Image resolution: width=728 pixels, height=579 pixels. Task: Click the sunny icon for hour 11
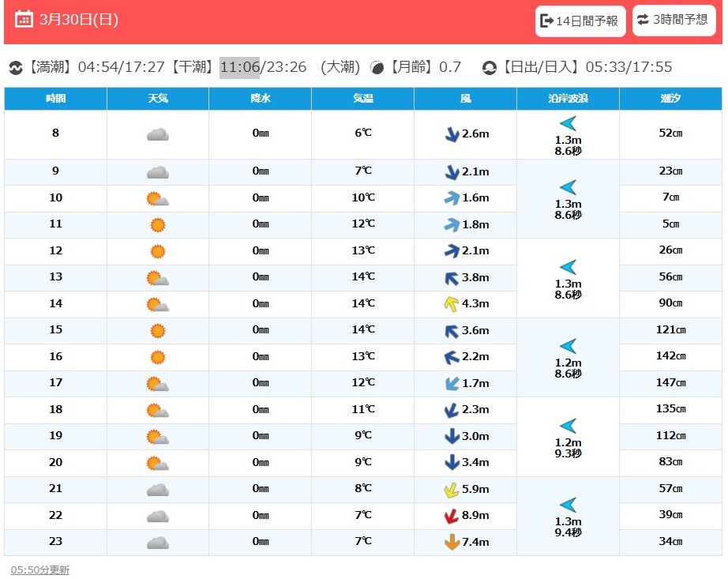tap(158, 225)
